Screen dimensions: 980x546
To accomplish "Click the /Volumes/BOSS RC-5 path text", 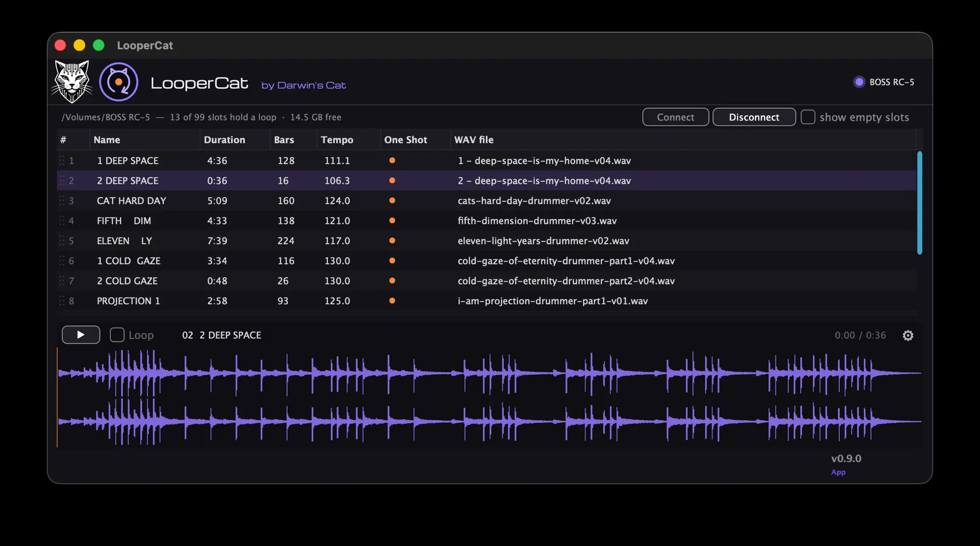I will [x=106, y=117].
